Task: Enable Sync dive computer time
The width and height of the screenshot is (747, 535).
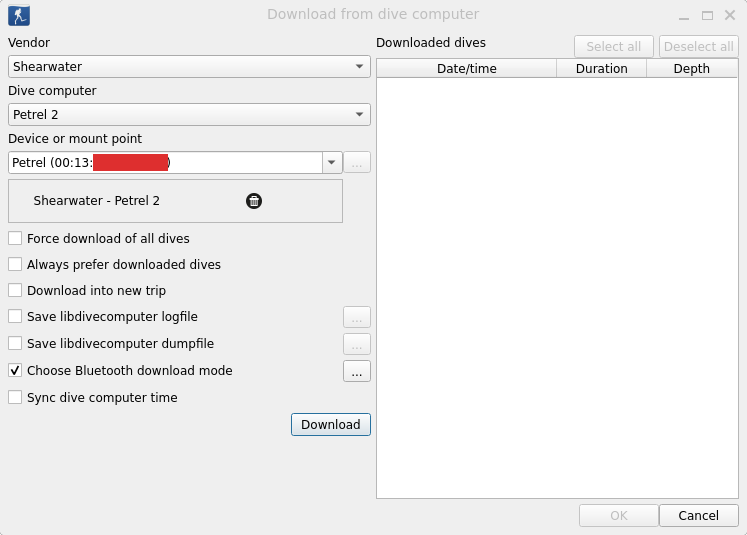Action: pyautogui.click(x=15, y=397)
